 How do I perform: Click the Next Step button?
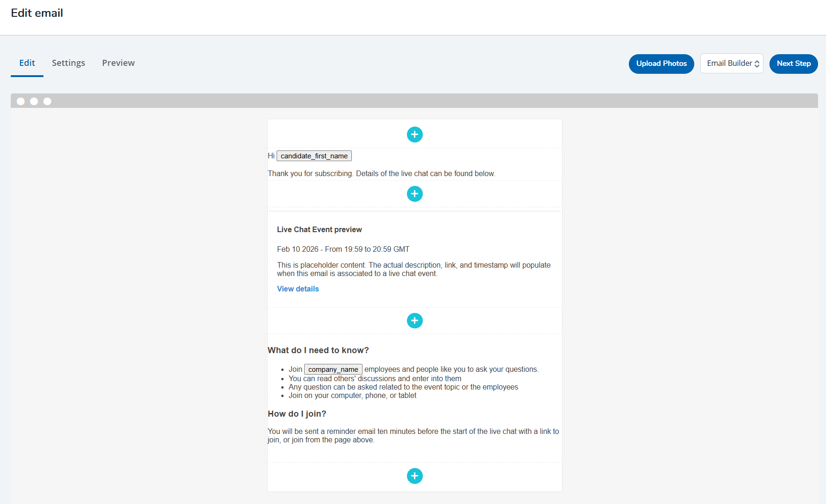(x=793, y=64)
